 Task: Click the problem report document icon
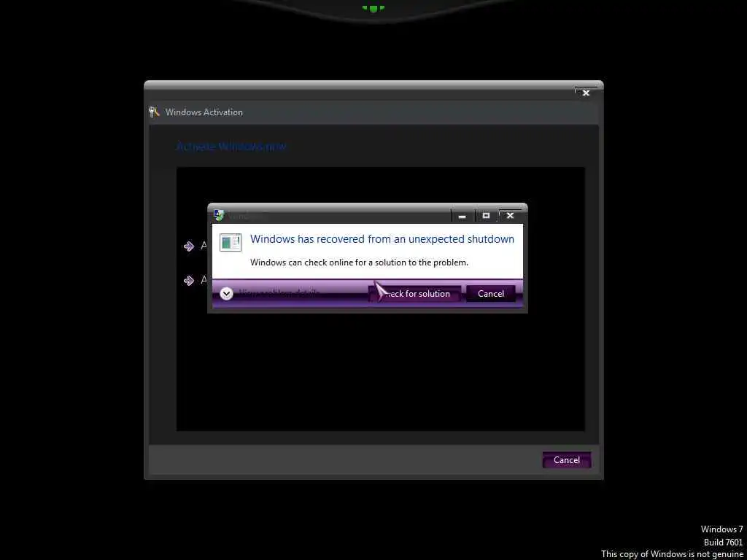[x=231, y=242]
